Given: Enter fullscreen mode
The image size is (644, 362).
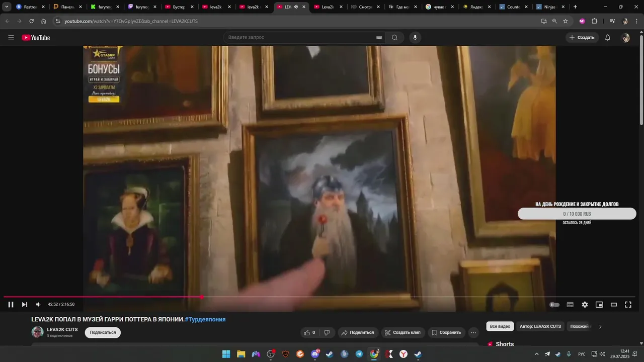Looking at the screenshot, I should click(x=628, y=305).
